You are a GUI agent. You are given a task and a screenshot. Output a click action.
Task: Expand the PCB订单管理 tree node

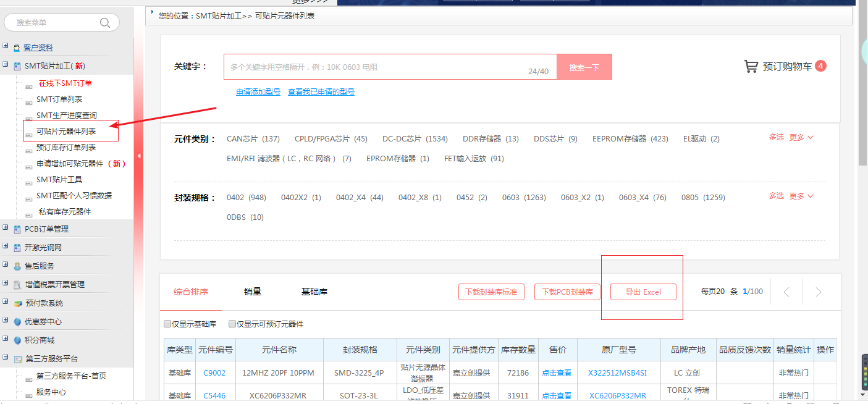6,228
